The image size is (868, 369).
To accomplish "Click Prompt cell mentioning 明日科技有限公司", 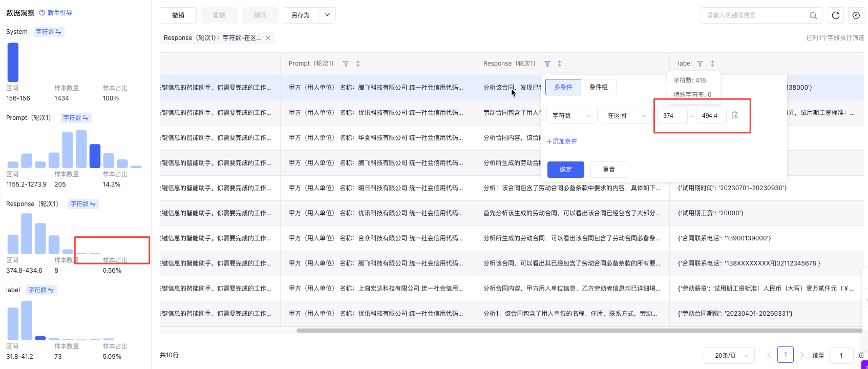I will [x=376, y=188].
